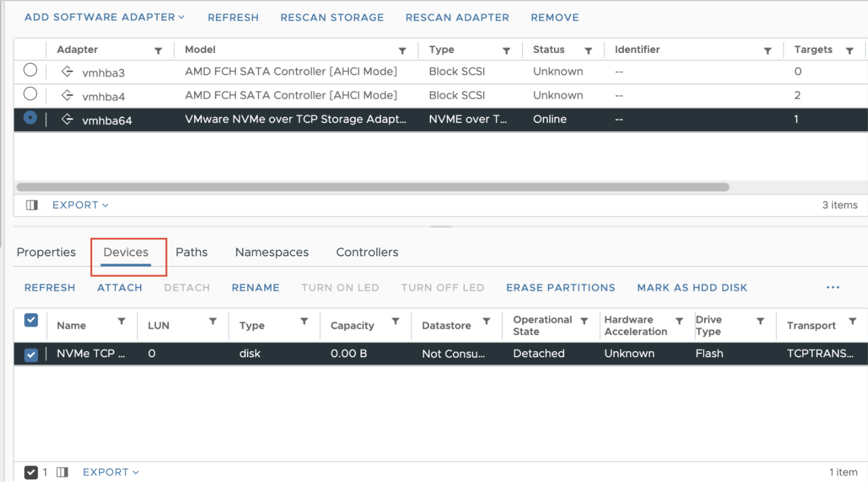Switch to the Namespaces tab
Viewport: 868px width, 486px height.
tap(271, 253)
